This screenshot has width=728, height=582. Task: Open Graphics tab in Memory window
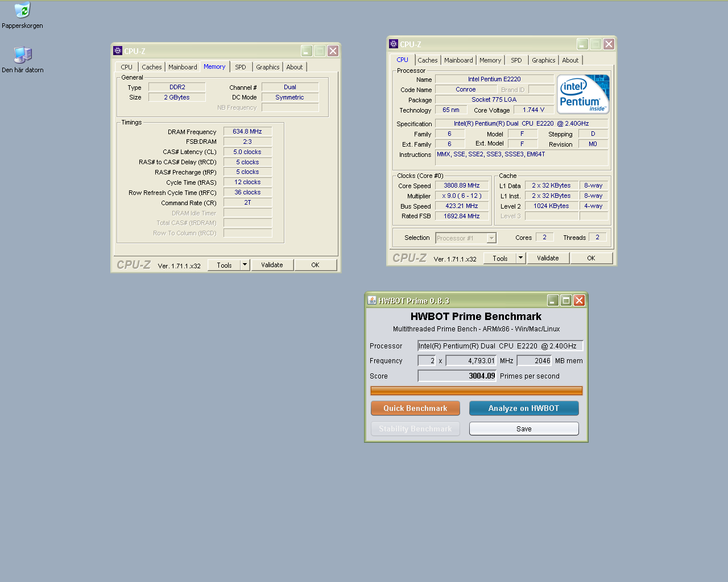point(268,67)
